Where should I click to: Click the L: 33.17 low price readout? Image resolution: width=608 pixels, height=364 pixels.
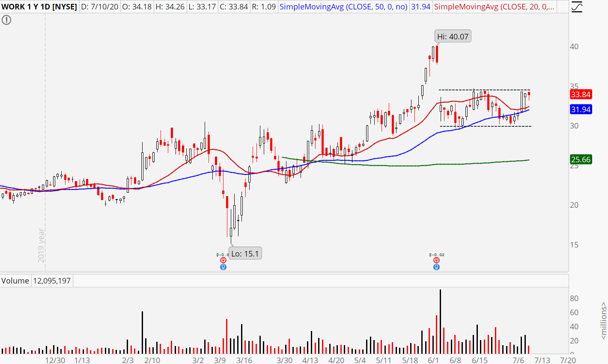click(202, 7)
